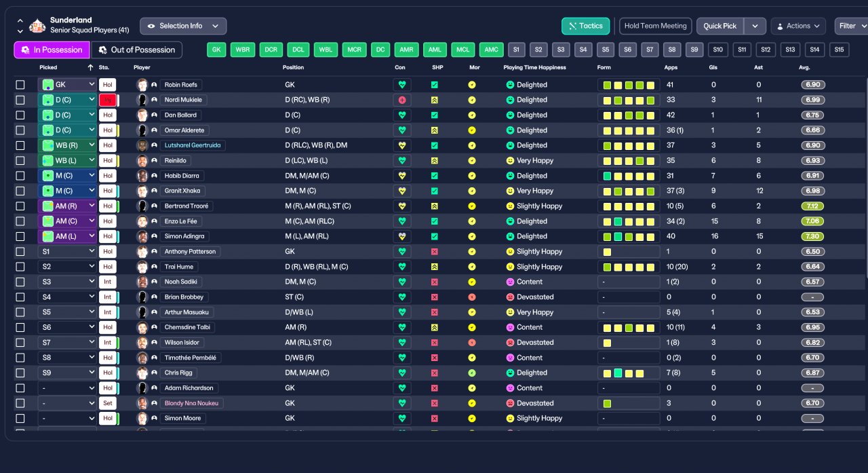
Task: Click Brian Brobbey red morale icon
Action: (472, 297)
